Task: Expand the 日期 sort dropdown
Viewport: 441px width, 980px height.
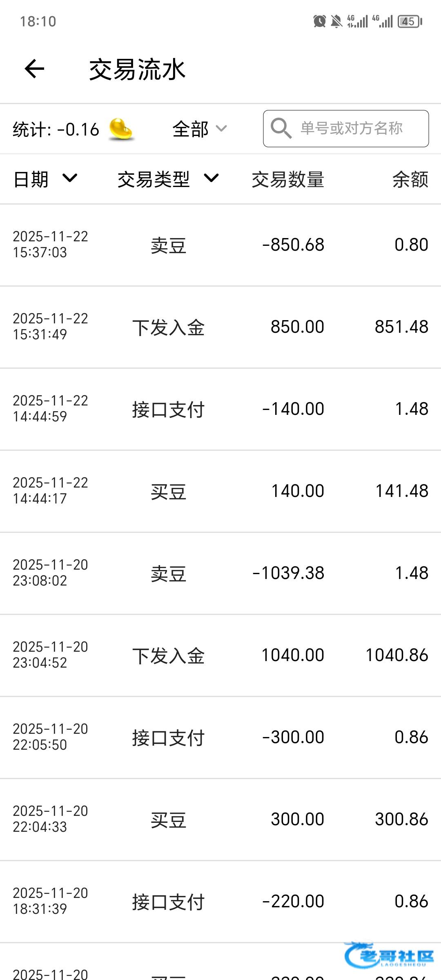Action: coord(45,179)
